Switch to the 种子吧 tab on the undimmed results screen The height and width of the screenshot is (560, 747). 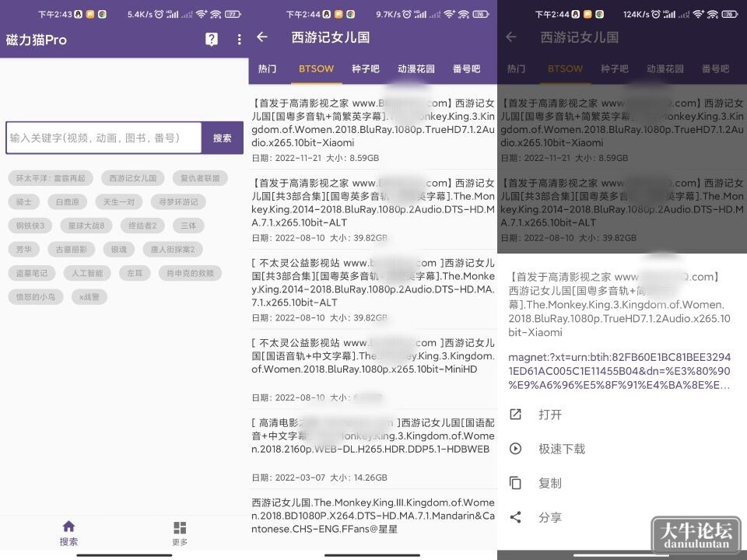point(366,69)
